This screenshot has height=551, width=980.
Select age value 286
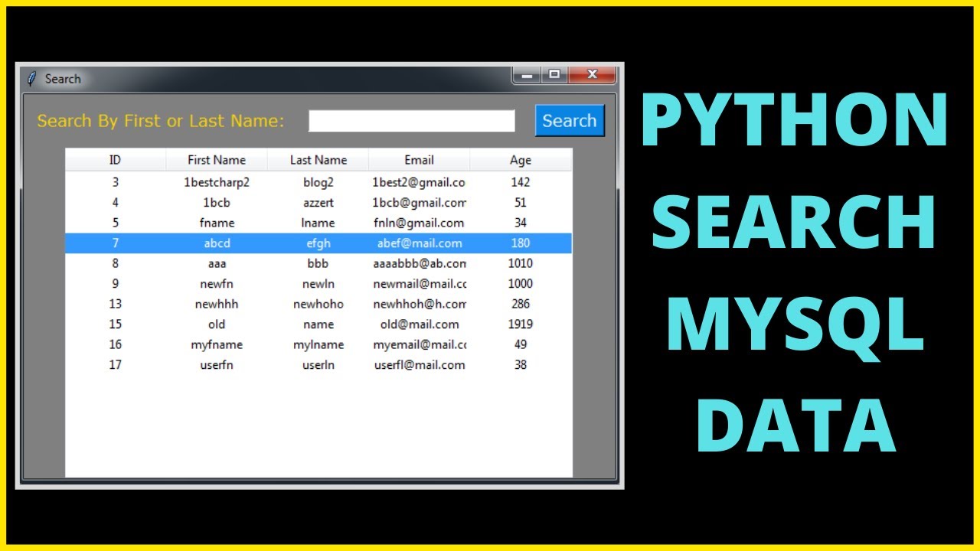point(521,304)
